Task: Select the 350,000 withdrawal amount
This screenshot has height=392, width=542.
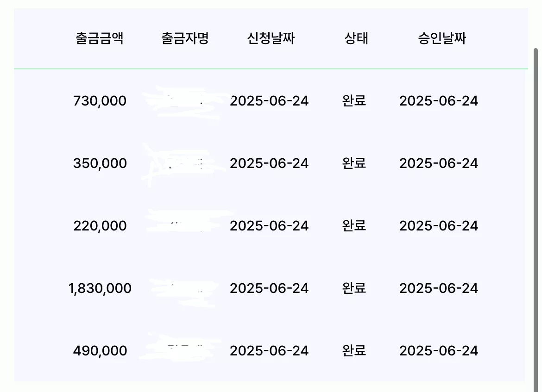Action: point(100,163)
